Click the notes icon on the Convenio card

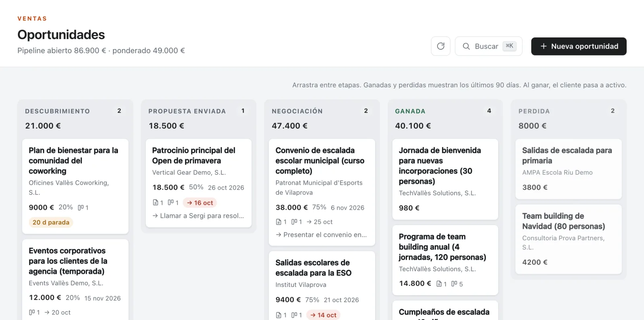(294, 222)
